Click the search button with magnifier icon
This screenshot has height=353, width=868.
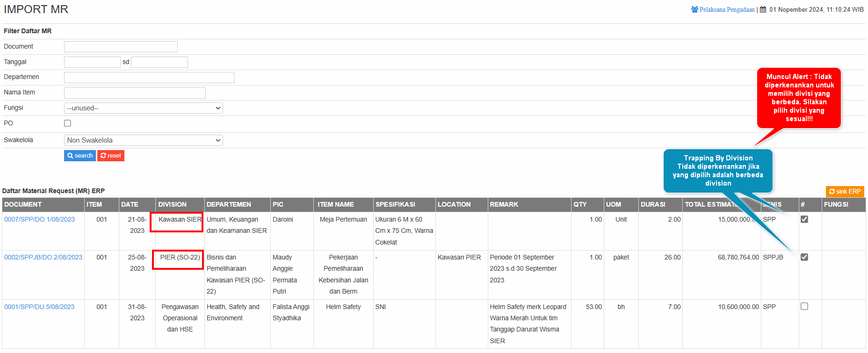[x=80, y=156]
